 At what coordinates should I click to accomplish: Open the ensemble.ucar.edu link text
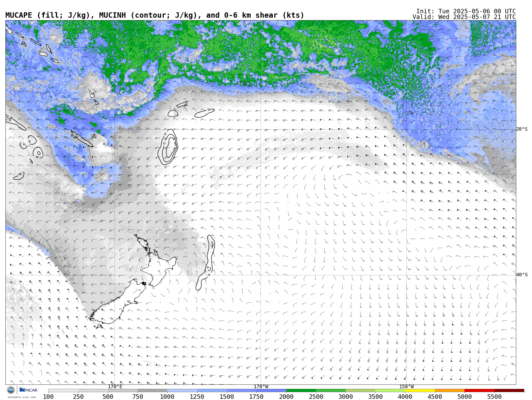tap(22, 397)
